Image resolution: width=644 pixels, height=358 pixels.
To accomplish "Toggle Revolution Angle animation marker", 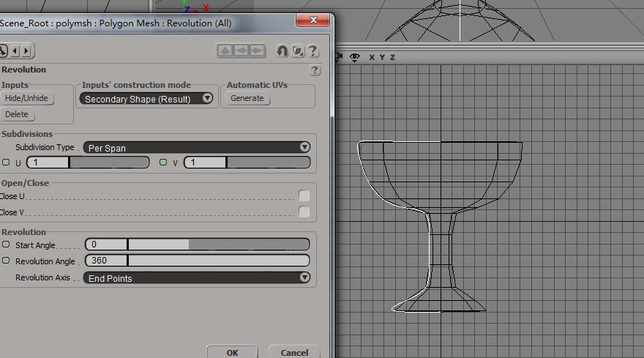I will [7, 261].
